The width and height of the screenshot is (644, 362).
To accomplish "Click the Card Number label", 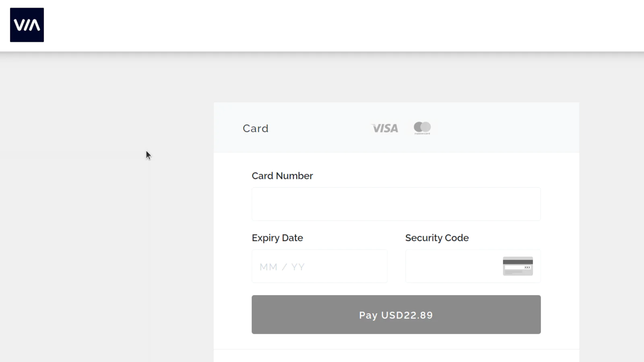I will tap(282, 176).
